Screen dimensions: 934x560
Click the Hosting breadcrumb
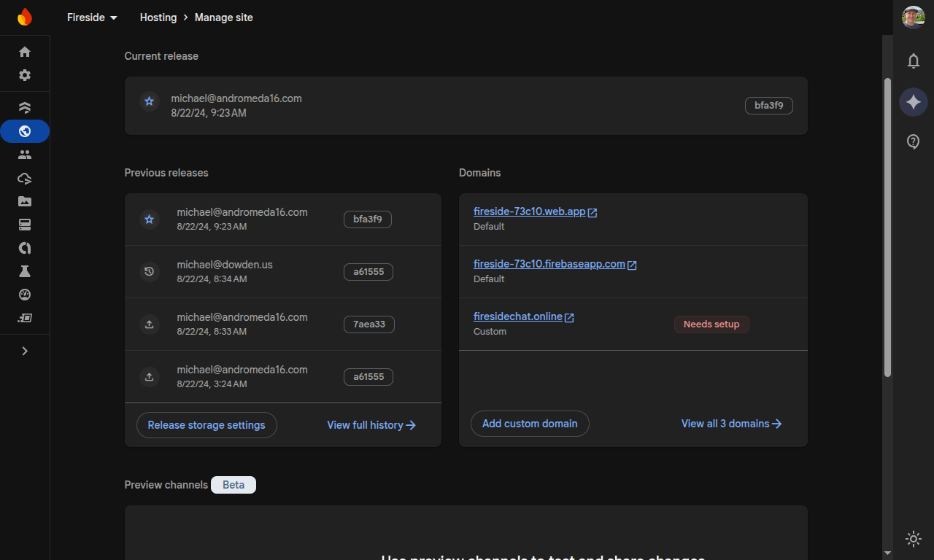158,17
